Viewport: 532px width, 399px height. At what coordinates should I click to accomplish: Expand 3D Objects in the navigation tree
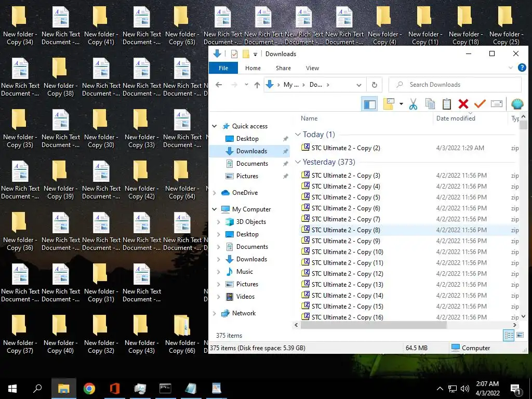[x=219, y=222]
